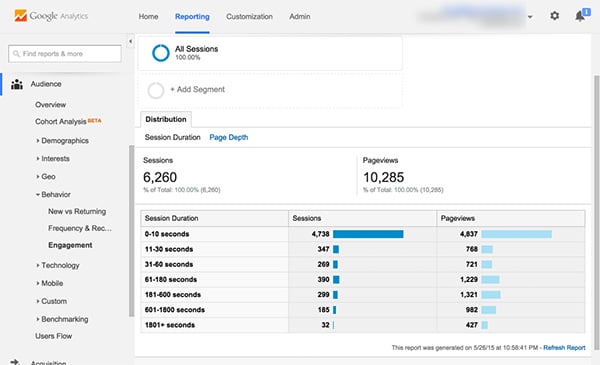Click the 0-10 seconds sessions bar

coord(368,234)
